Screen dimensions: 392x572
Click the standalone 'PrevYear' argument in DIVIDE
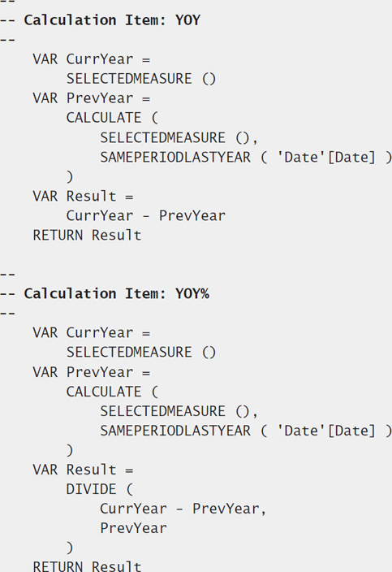coord(133,528)
